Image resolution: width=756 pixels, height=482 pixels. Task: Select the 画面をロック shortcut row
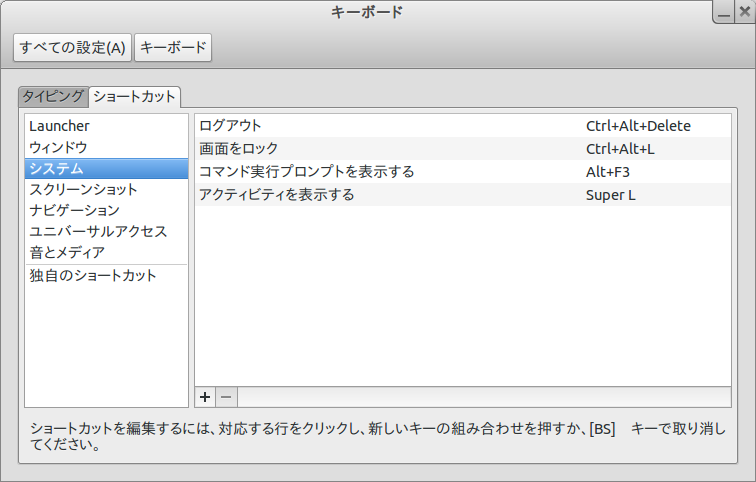tap(238, 149)
